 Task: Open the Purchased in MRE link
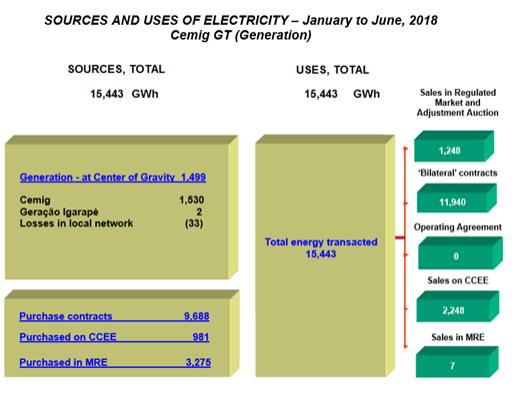tap(115, 362)
